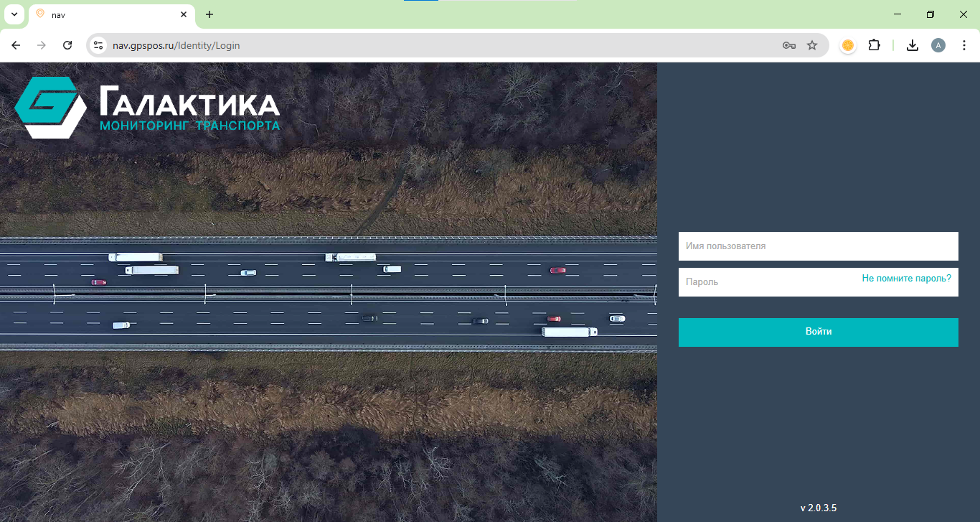The height and width of the screenshot is (522, 980).
Task: Click the Галактика logo
Action: pos(148,108)
